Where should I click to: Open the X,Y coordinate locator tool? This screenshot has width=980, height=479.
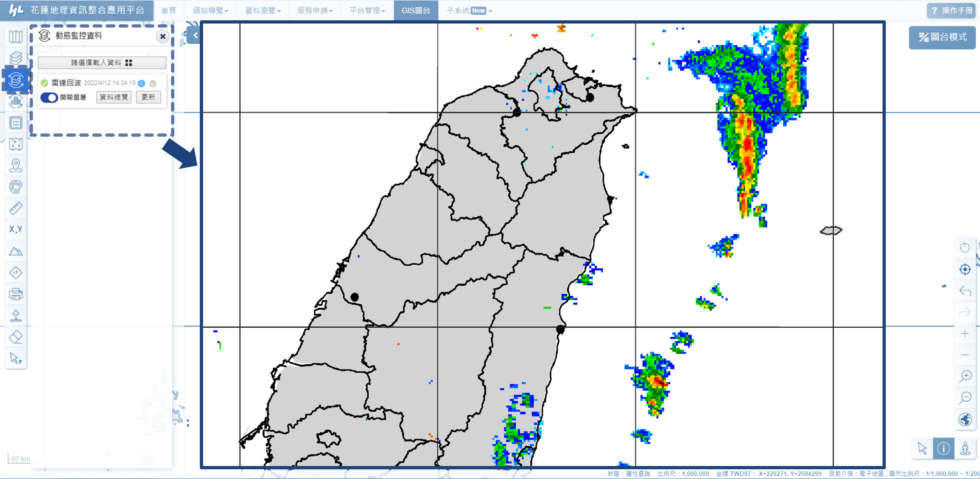16,230
